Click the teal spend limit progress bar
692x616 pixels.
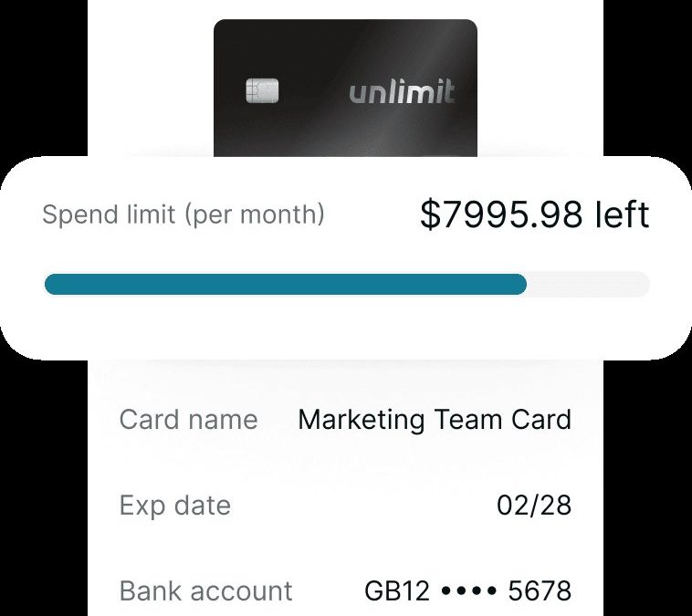click(286, 284)
